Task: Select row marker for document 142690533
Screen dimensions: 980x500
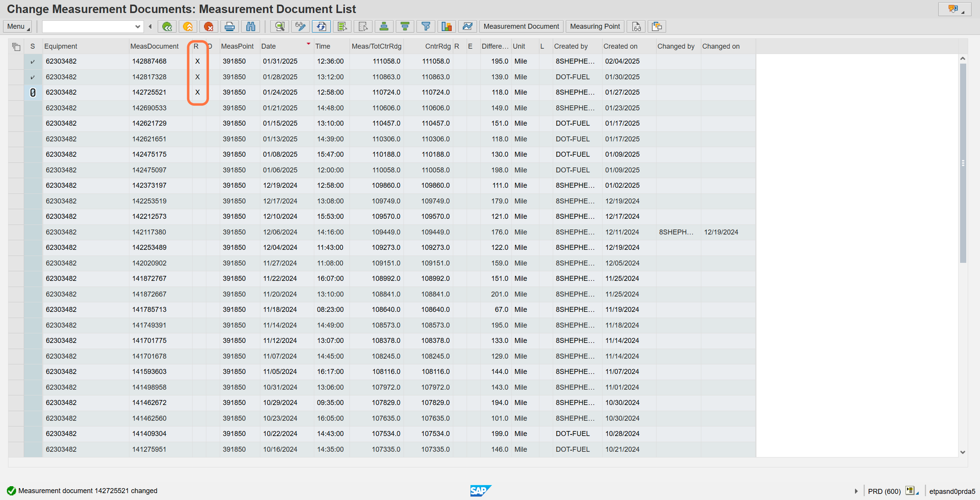Action: pyautogui.click(x=16, y=108)
